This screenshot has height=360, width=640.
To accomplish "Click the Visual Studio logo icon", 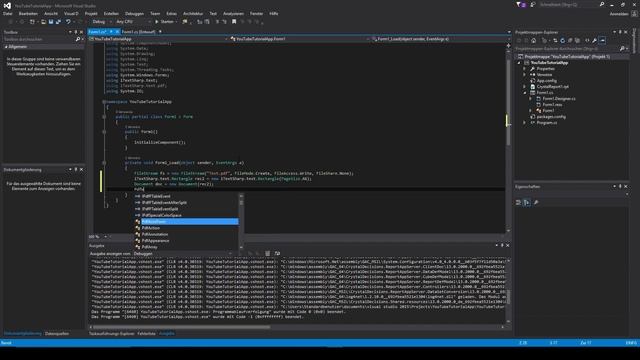I will coord(7,6).
